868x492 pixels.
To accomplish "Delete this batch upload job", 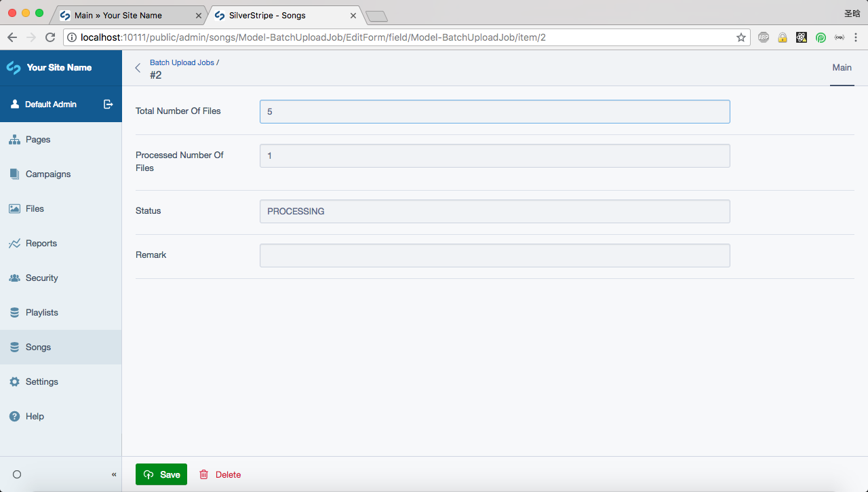I will 220,474.
